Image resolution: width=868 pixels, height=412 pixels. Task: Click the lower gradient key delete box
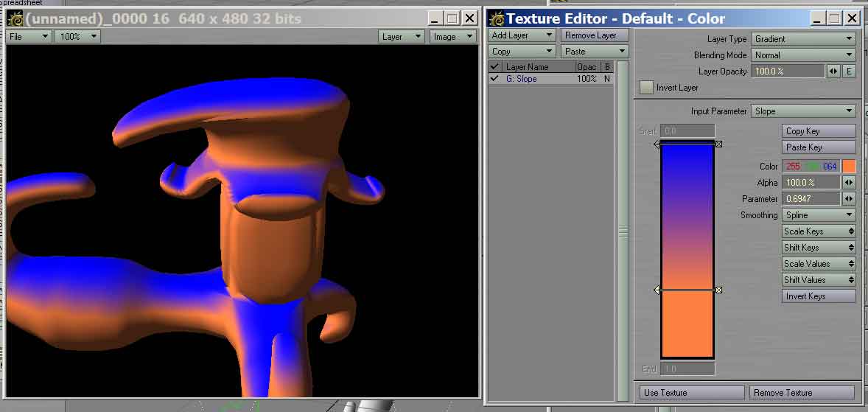718,290
